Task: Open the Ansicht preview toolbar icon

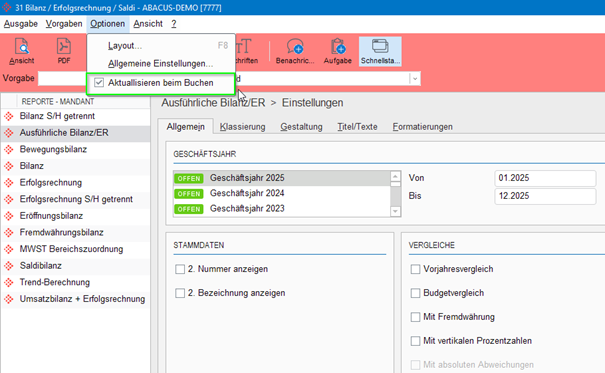Action: click(22, 51)
